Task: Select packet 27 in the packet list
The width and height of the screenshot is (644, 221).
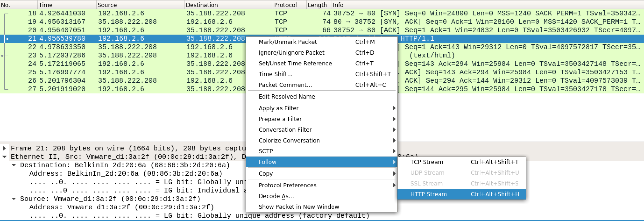Action: point(125,89)
